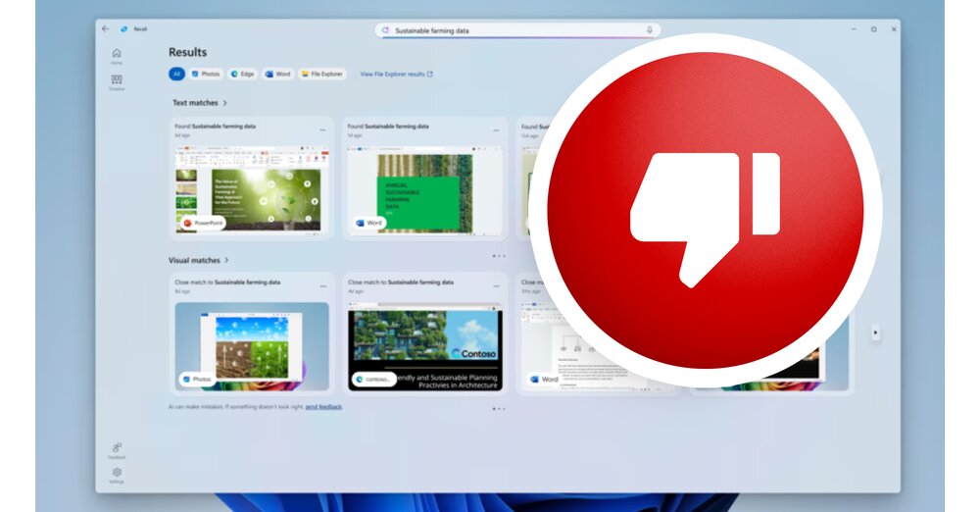Expand the Visual matches section chevron
The image size is (980, 512).
226,260
